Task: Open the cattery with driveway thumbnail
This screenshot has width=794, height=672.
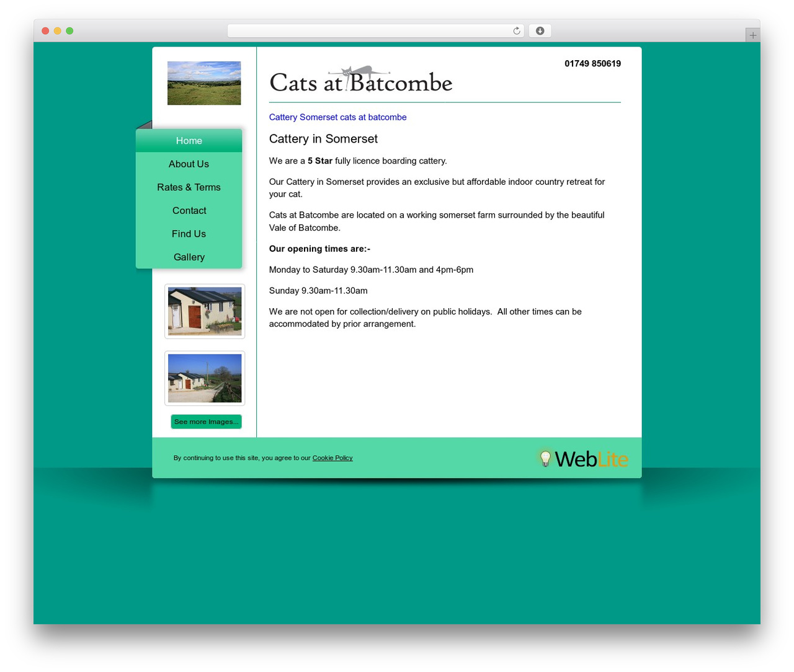Action: click(205, 379)
